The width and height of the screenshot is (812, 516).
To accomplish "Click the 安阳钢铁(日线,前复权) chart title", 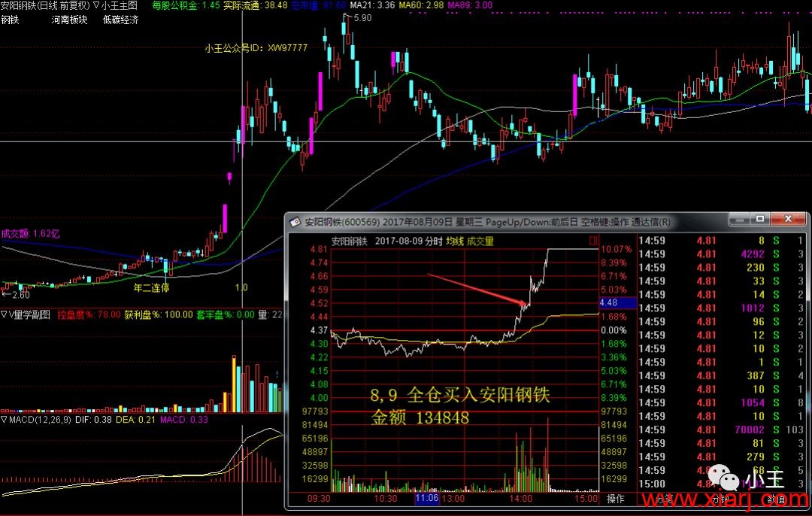I will (x=46, y=5).
